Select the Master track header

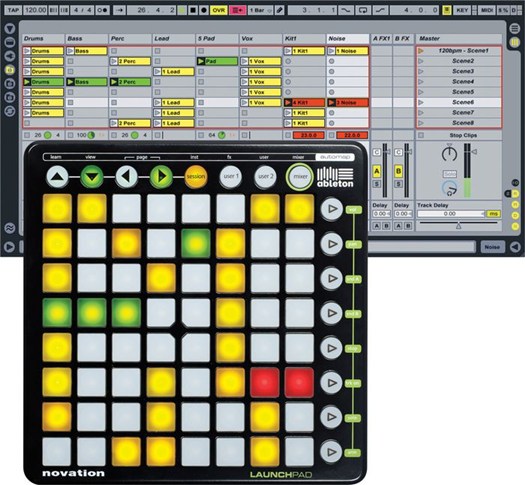(x=459, y=39)
